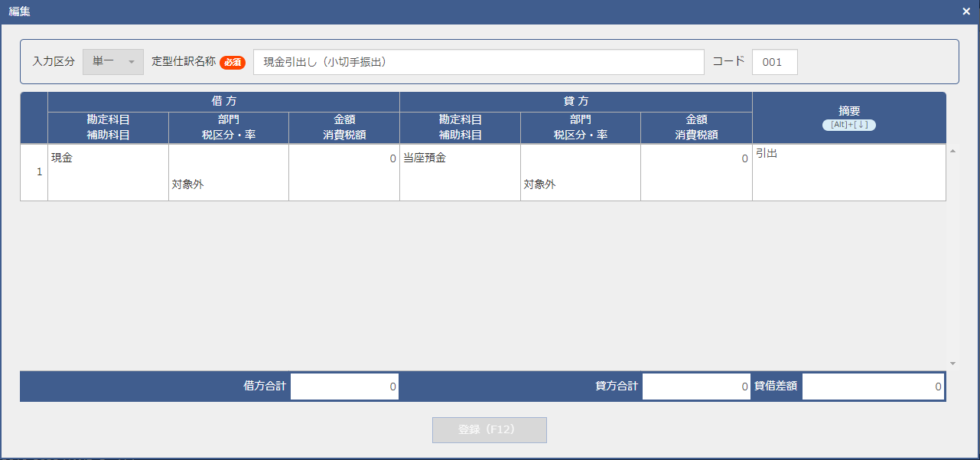This screenshot has height=460, width=980.
Task: Click the 必須 required badge
Action: 233,62
